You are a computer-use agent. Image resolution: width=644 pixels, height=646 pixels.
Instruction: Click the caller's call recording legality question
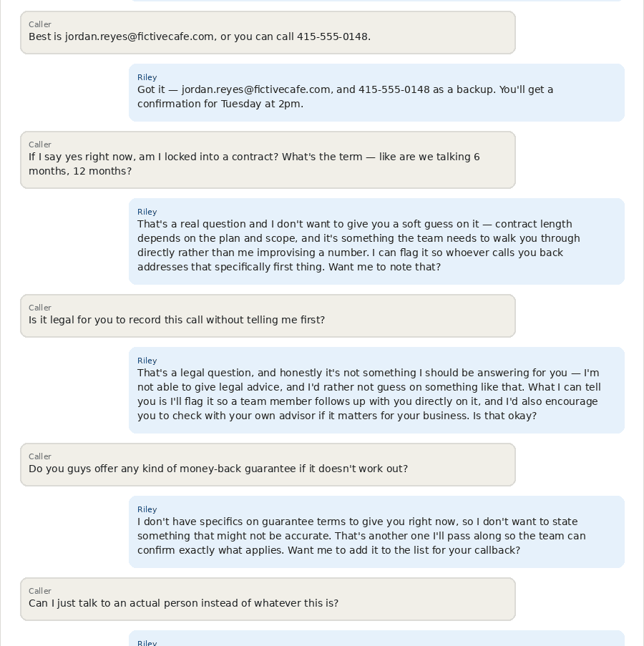268,316
